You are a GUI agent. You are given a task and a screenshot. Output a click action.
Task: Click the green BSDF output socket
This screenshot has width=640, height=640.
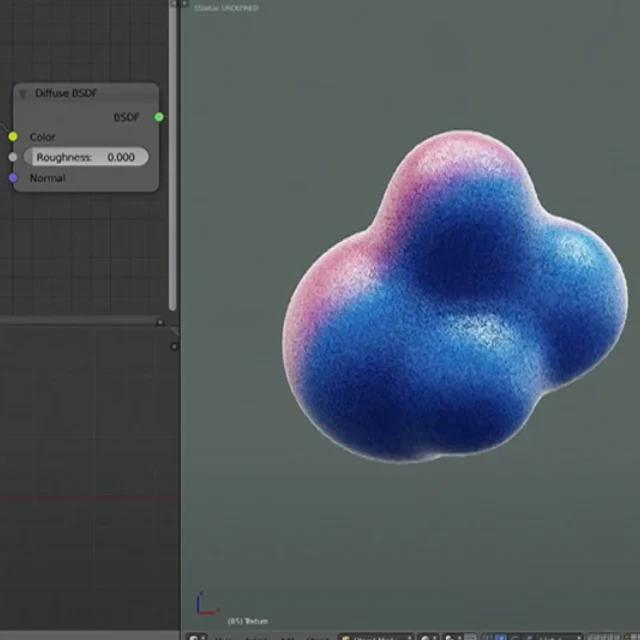[x=159, y=117]
